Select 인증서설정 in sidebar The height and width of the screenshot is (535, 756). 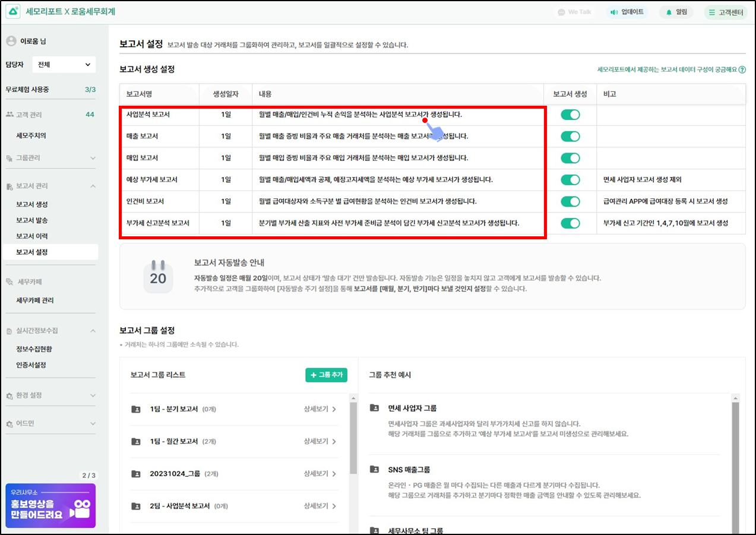31,365
